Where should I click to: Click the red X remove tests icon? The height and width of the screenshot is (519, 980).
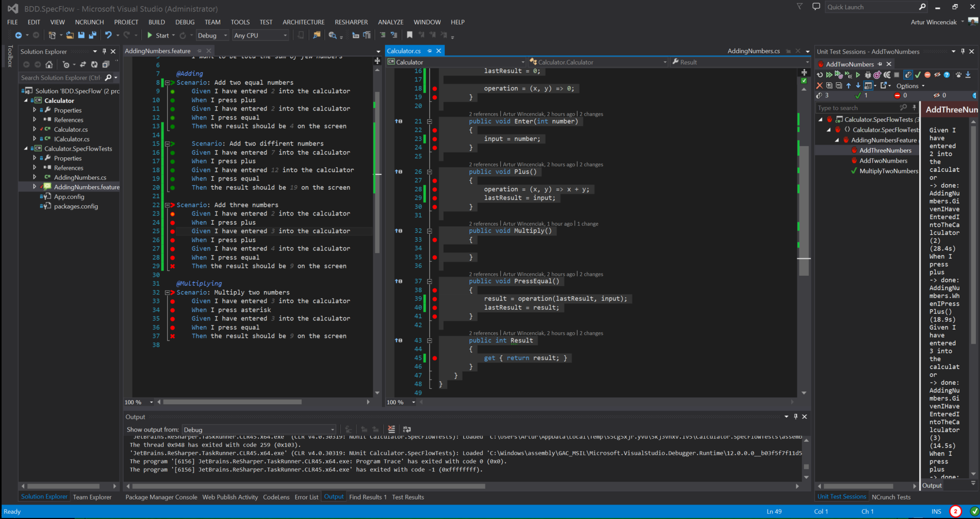(x=819, y=86)
